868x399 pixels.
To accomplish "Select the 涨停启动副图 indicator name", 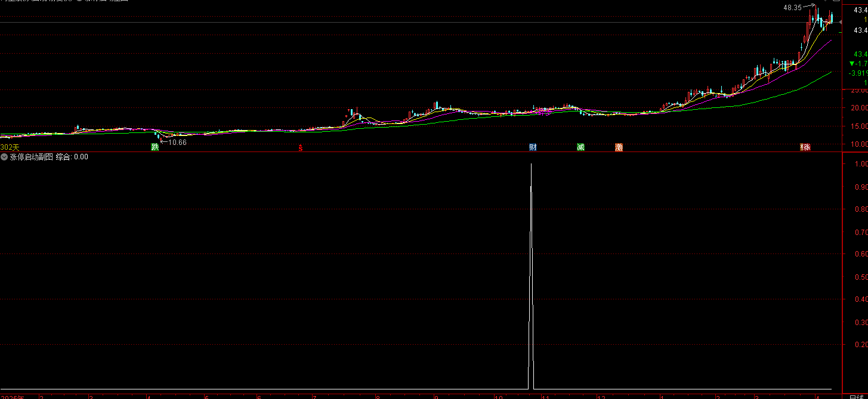I will click(32, 157).
